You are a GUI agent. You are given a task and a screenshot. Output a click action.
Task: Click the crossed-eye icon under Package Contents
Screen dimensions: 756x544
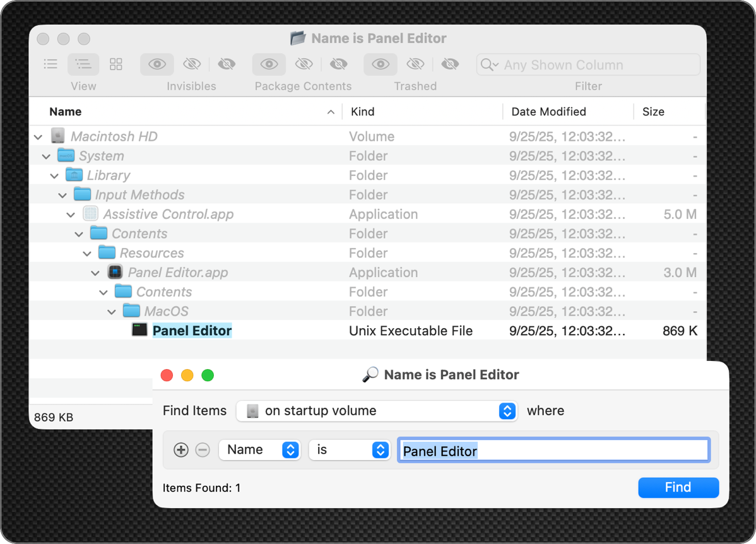(304, 64)
